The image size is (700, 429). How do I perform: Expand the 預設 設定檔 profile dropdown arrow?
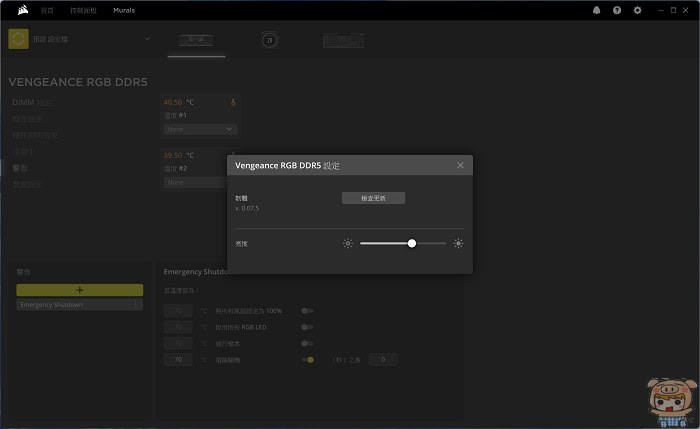147,39
